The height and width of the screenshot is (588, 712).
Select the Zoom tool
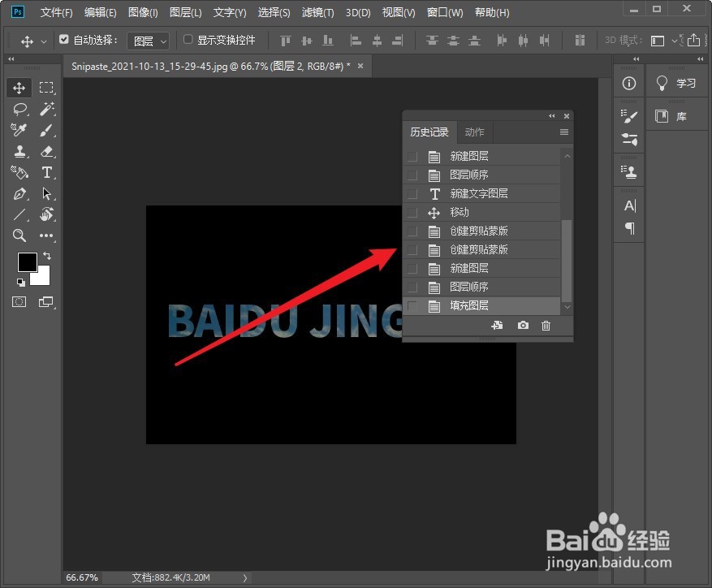(x=19, y=236)
